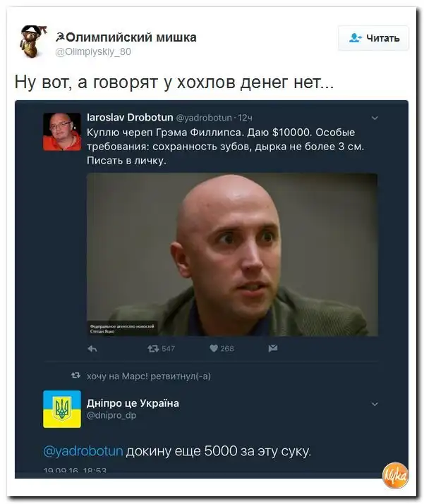Click the 19.09.16 18:53 timestamp

(75, 471)
